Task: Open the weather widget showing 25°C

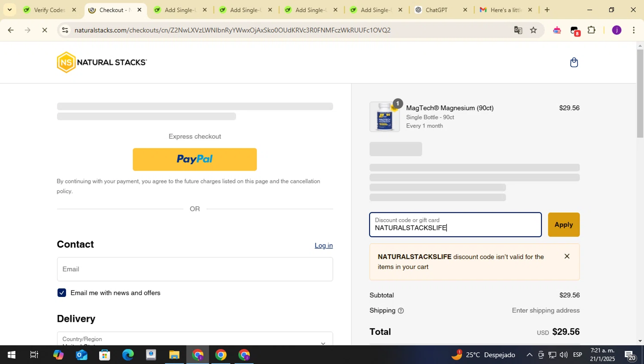Action: (483, 355)
